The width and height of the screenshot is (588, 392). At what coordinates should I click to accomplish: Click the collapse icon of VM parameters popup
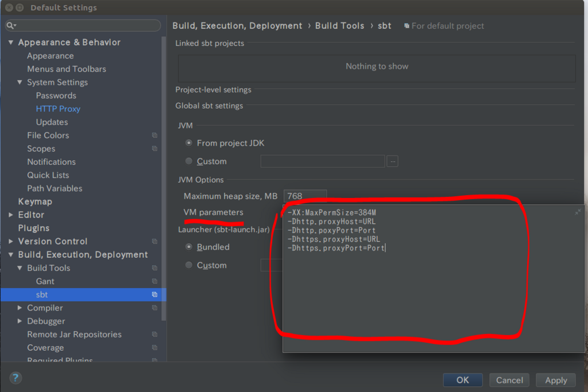[x=578, y=212]
